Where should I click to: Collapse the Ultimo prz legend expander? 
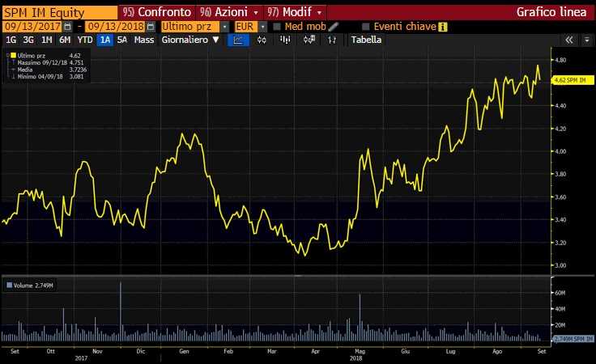pyautogui.click(x=7, y=56)
